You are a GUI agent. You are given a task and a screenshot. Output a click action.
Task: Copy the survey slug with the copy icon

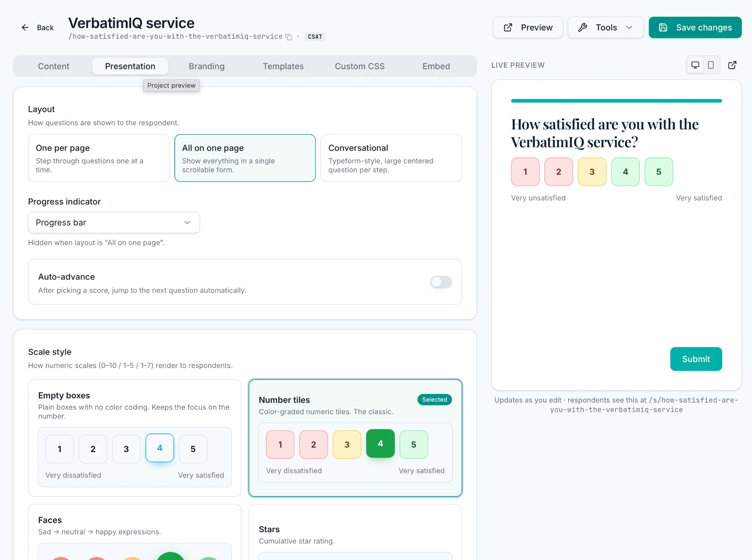[289, 37]
